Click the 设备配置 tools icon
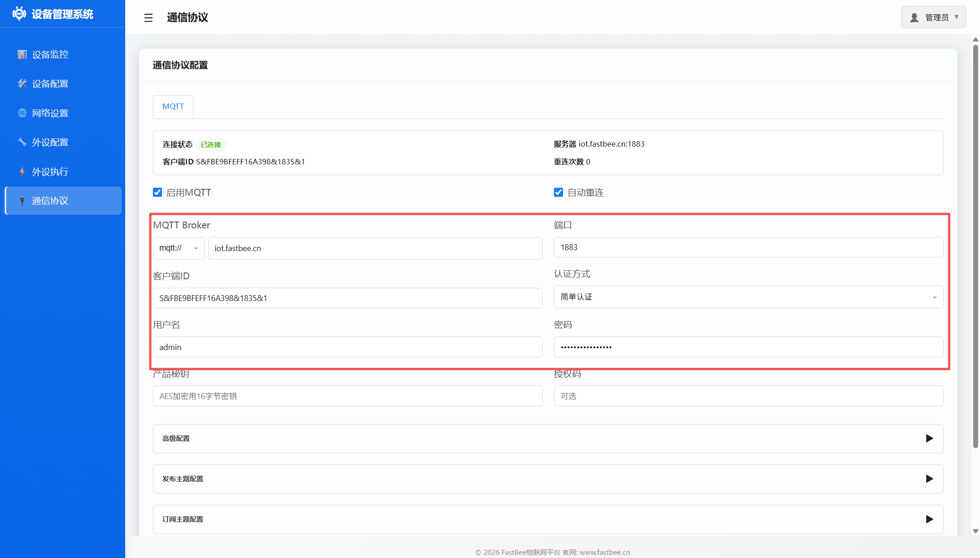 pos(22,84)
